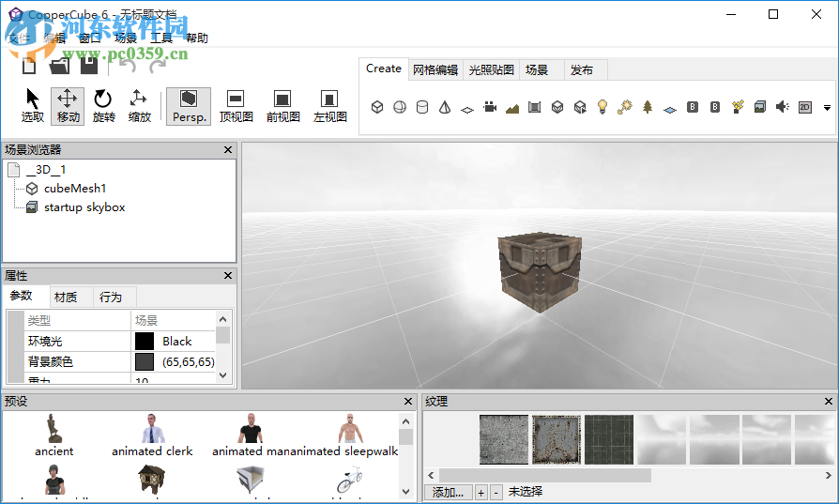839x504 pixels.
Task: Select the rusty metal texture thumbnail
Action: pyautogui.click(x=557, y=440)
